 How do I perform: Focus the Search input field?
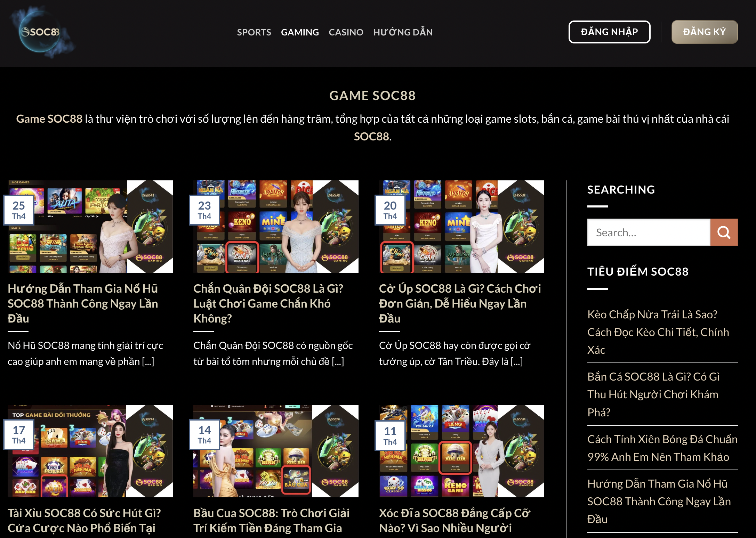(x=649, y=232)
